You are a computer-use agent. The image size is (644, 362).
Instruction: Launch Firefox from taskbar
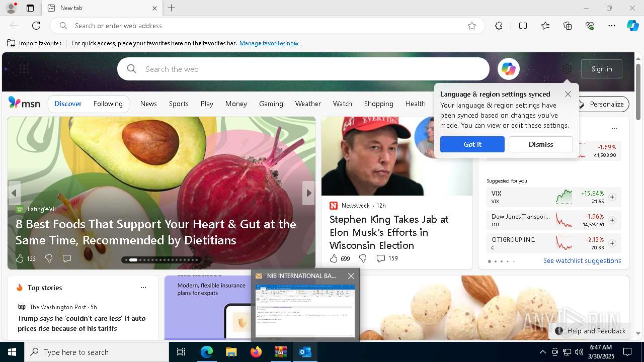(256, 352)
